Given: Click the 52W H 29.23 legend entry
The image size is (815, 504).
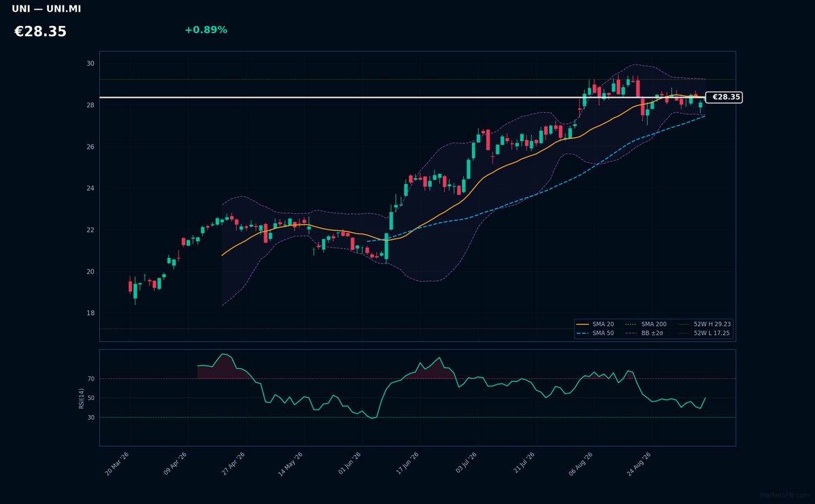Looking at the screenshot, I should [x=704, y=325].
